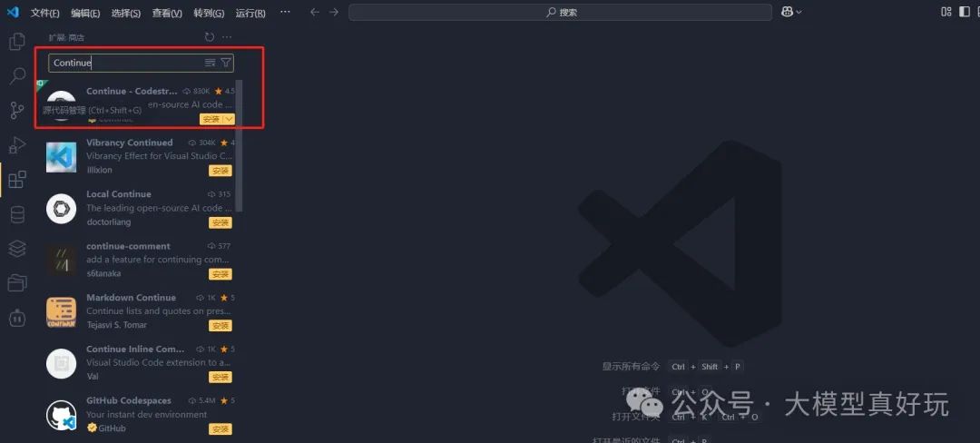Open the Copilot icon in title bar
This screenshot has height=443, width=980.
click(x=788, y=12)
